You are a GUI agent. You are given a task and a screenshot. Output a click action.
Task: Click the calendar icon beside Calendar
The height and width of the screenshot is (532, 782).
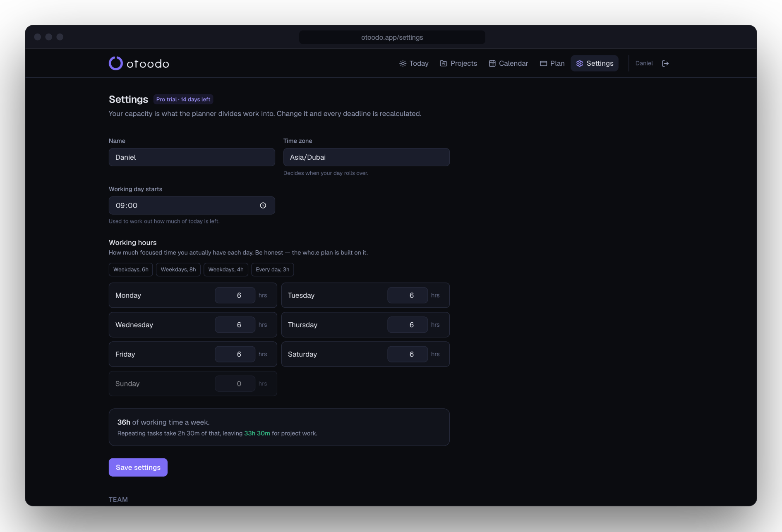[x=492, y=63]
